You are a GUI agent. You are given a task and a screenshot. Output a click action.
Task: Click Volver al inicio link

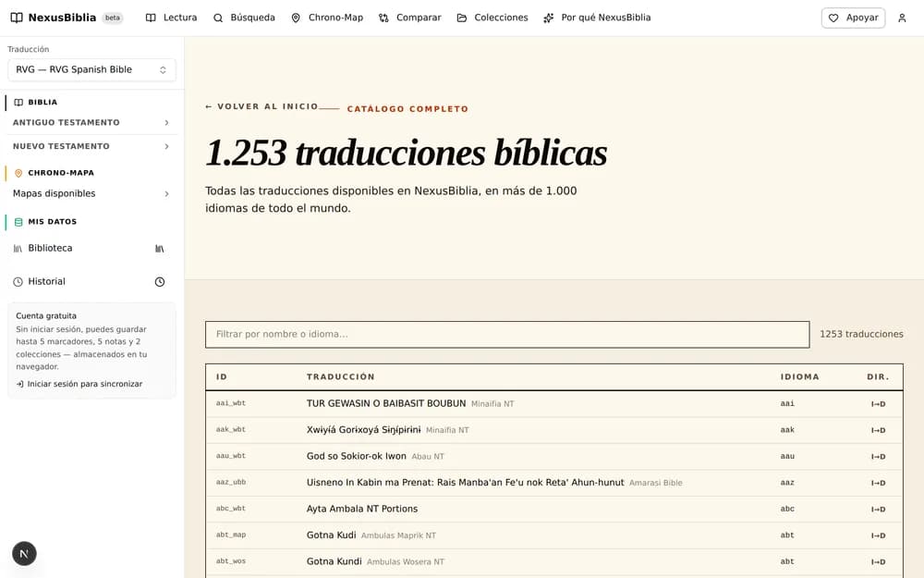(261, 106)
